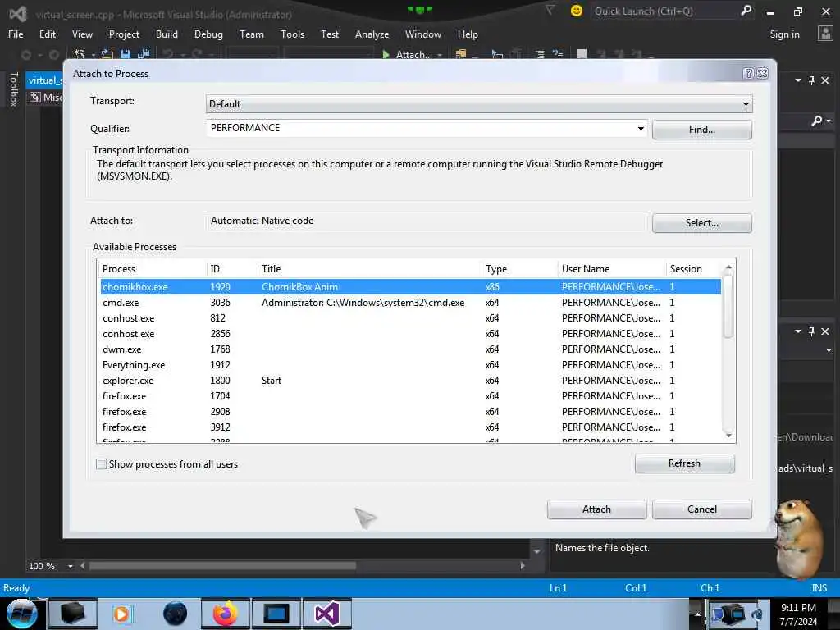
Task: Select the chomikbox.exe process row
Action: pyautogui.click(x=410, y=287)
